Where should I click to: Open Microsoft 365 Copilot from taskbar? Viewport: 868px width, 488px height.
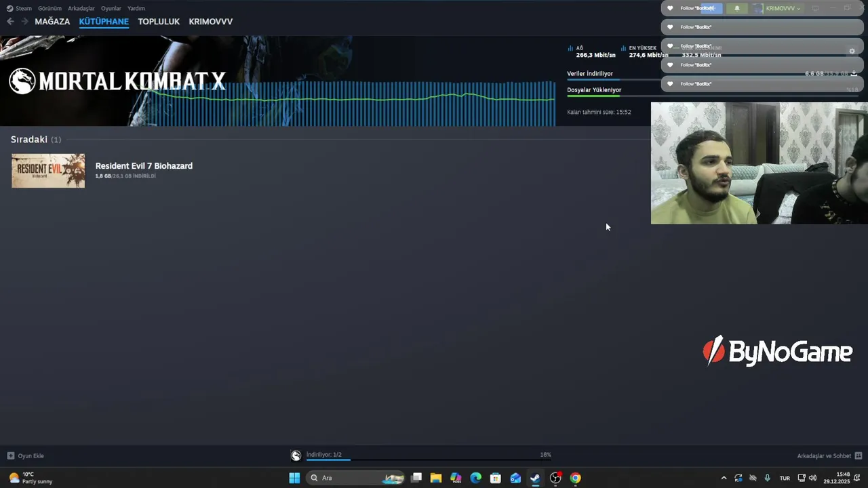(x=456, y=478)
